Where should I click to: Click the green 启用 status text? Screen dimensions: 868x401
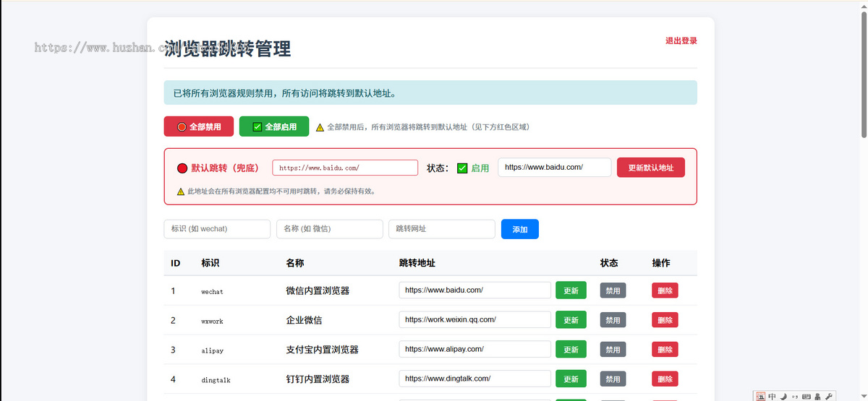point(480,168)
